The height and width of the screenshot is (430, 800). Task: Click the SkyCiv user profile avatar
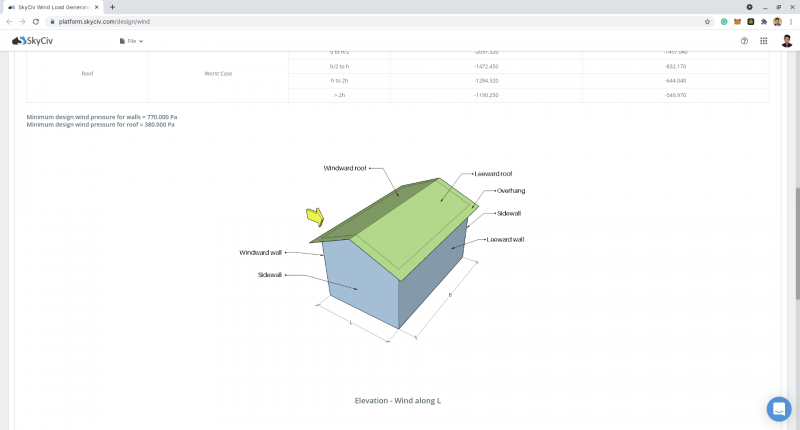click(x=786, y=41)
